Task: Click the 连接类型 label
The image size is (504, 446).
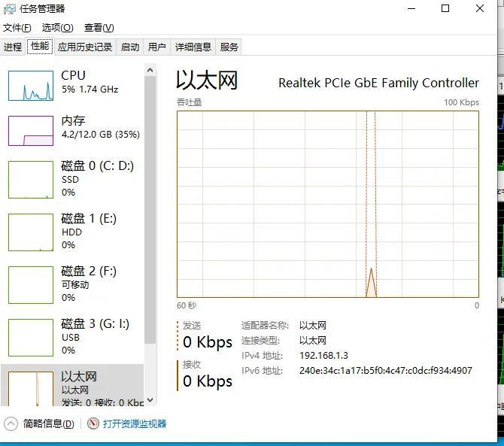Action: coord(261,341)
